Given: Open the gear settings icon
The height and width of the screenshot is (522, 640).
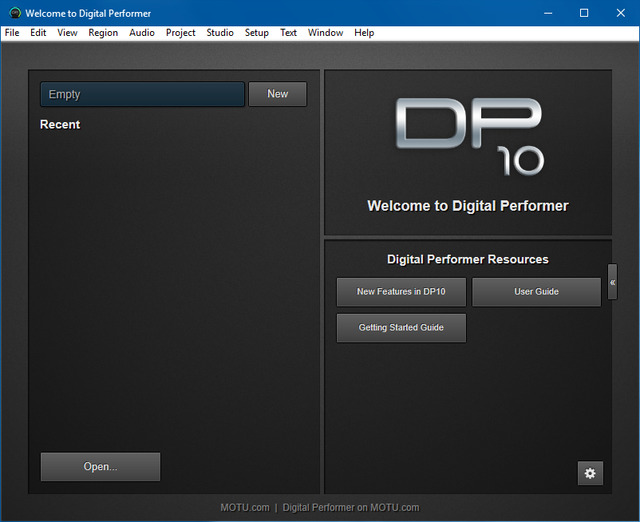Looking at the screenshot, I should tap(590, 473).
